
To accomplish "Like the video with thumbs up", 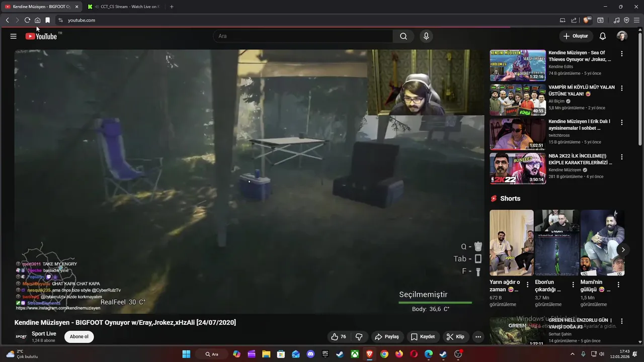I will (338, 337).
